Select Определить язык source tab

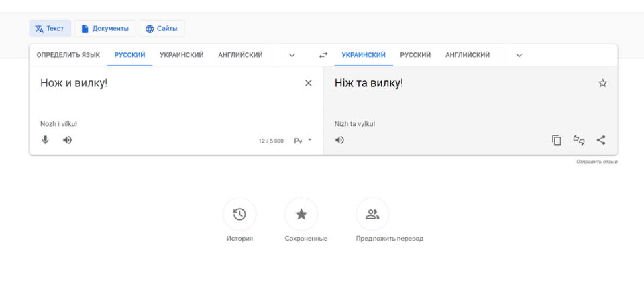pyautogui.click(x=68, y=55)
